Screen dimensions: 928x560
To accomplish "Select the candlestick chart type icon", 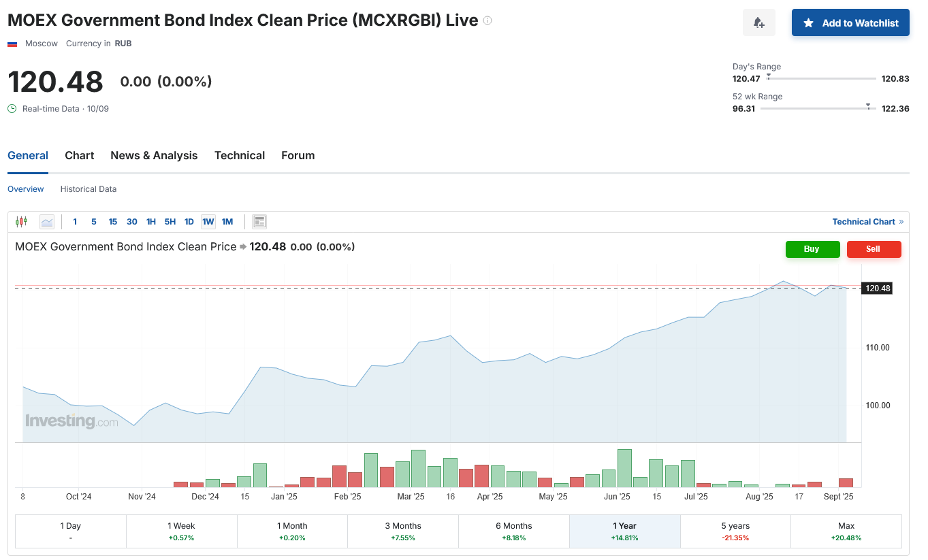I will pyautogui.click(x=21, y=221).
